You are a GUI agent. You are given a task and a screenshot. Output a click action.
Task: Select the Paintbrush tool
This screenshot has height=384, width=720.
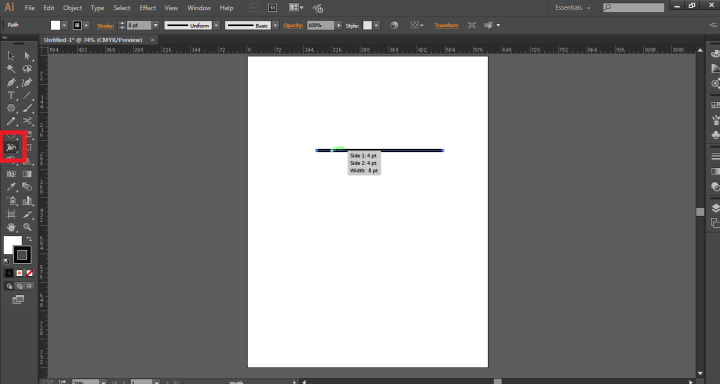coord(28,108)
